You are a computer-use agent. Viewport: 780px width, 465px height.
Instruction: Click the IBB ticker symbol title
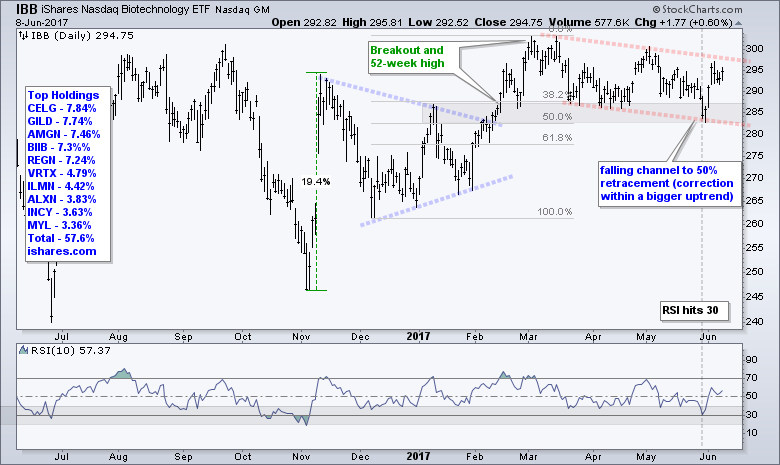[x=27, y=9]
